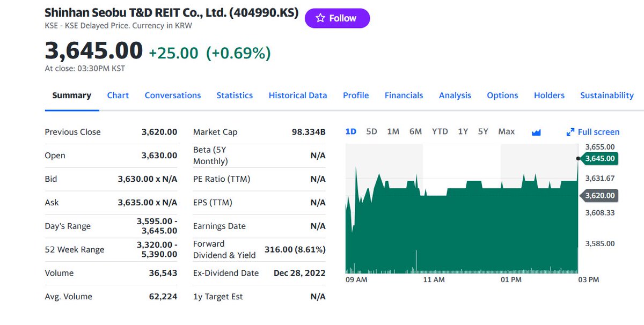This screenshot has width=644, height=325.
Task: Select the Max chart range
Action: 506,131
